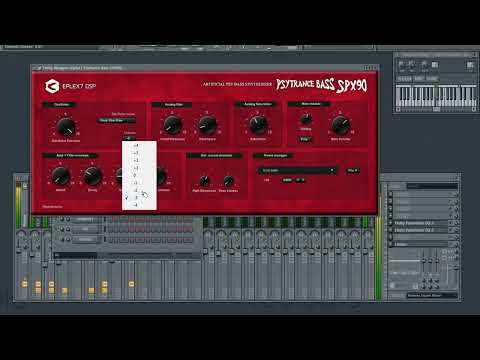This screenshot has height=360, width=480.
Task: Toggle the Poly button
Action: 305,139
